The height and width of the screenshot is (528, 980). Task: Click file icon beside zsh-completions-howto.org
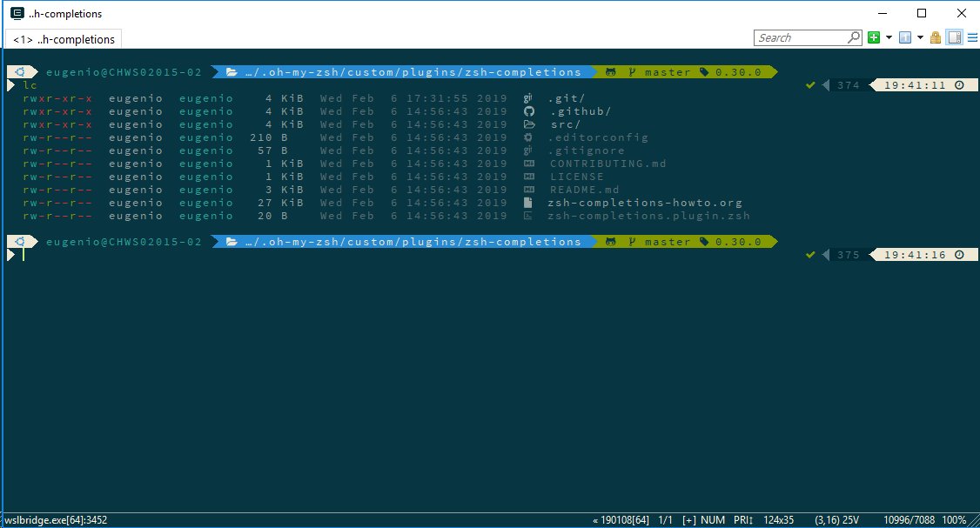tap(528, 203)
